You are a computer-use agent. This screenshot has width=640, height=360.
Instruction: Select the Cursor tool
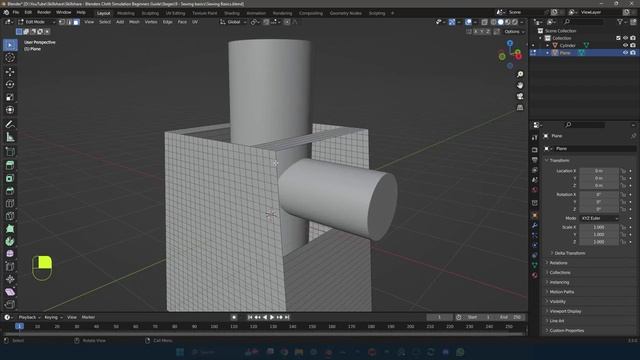tap(10, 58)
